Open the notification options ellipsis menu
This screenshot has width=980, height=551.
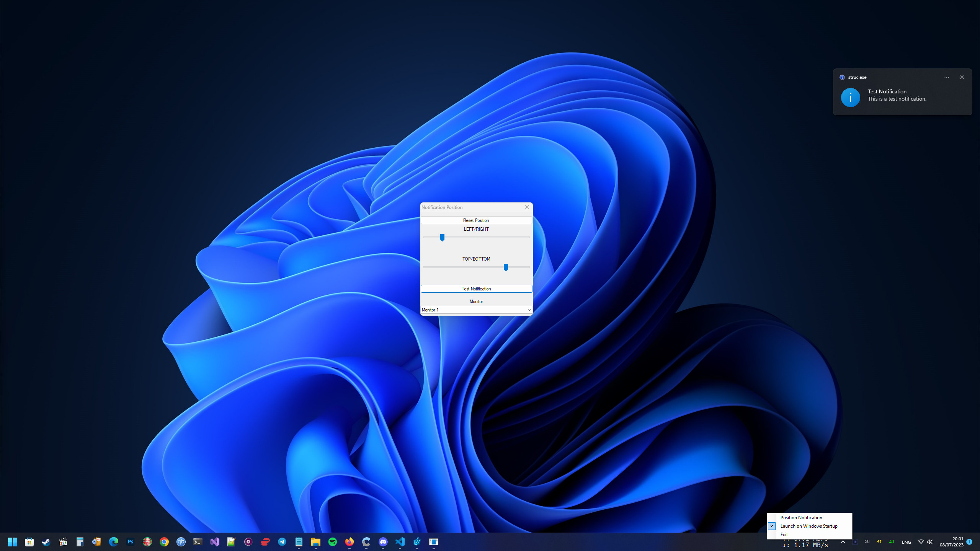click(947, 77)
